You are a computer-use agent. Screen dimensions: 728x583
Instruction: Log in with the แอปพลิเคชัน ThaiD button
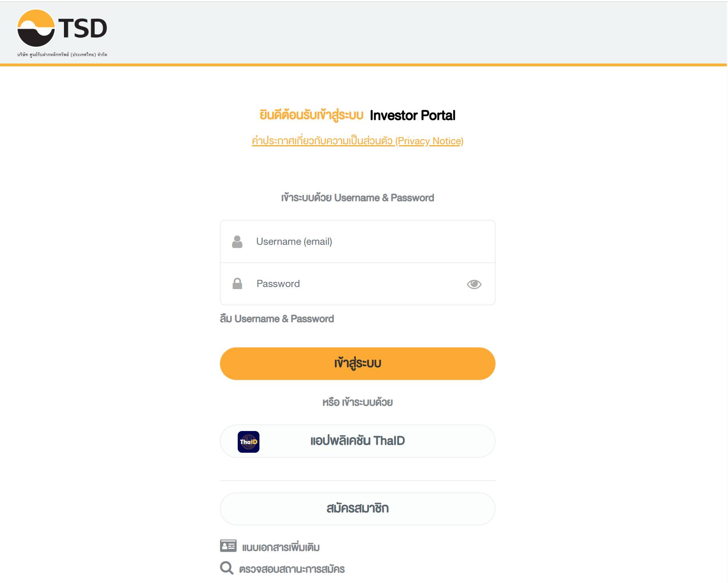pos(358,441)
